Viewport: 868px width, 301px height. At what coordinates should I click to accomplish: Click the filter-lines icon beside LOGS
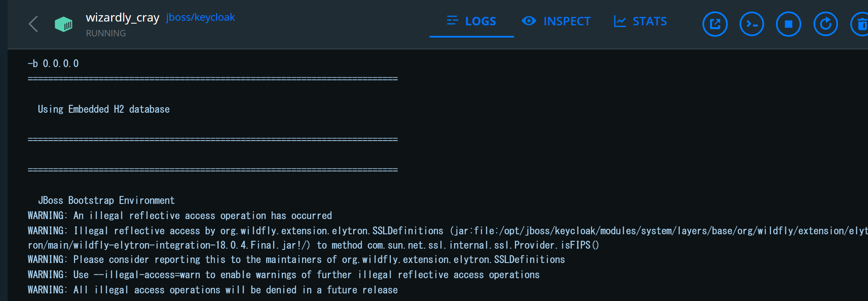(453, 20)
